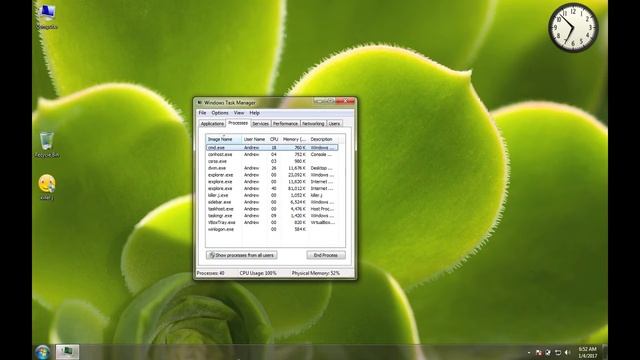This screenshot has height=360, width=640.
Task: Open the Options menu
Action: tap(220, 113)
